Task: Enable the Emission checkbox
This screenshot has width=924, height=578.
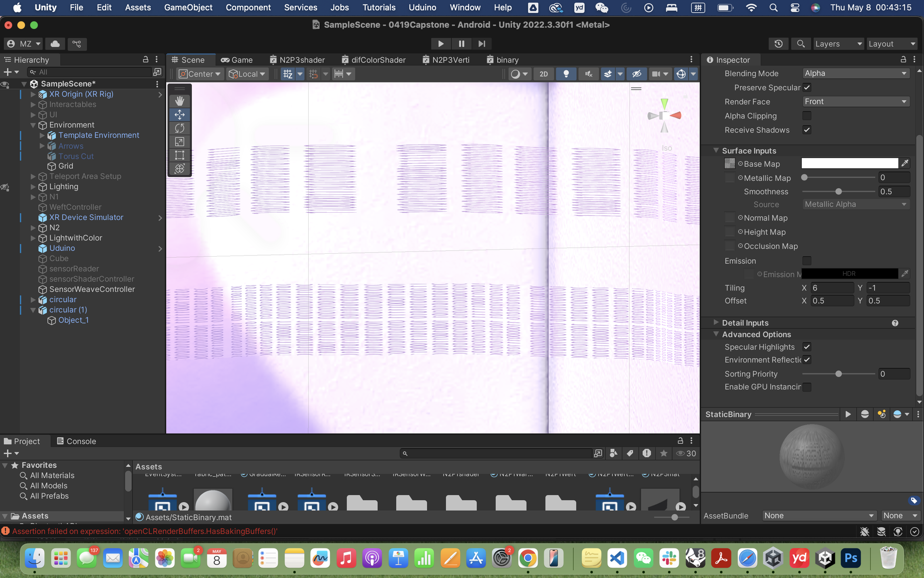Action: click(807, 261)
